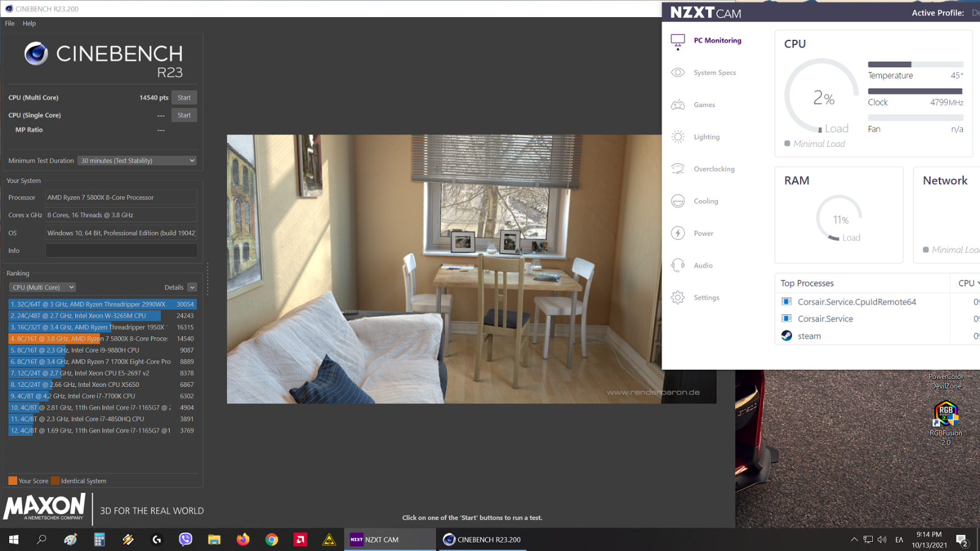Image resolution: width=980 pixels, height=551 pixels.
Task: Select ranking row Intel Core i9-9880H
Action: tap(102, 350)
